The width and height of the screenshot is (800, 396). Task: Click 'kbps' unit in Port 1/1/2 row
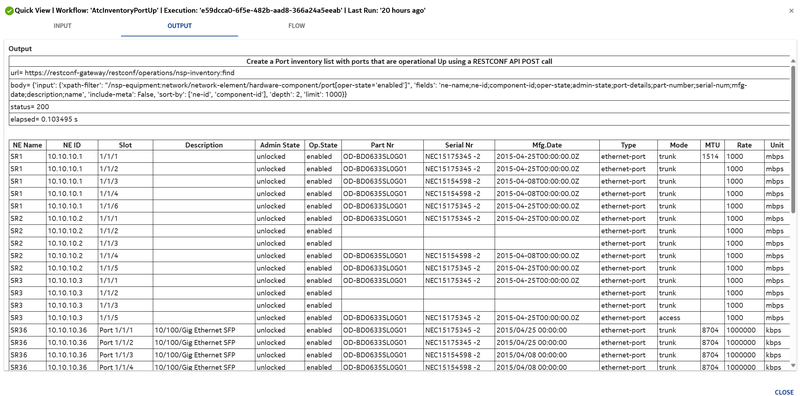click(x=773, y=342)
